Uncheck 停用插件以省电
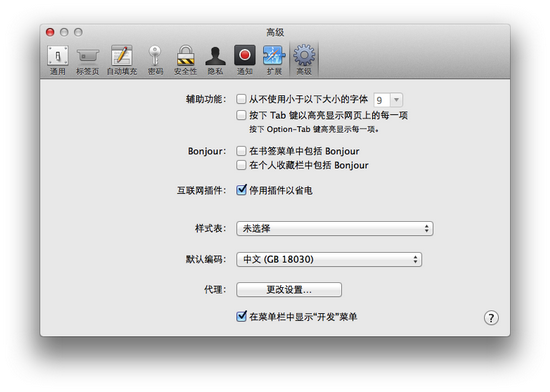The height and width of the screenshot is (392, 550). point(241,190)
